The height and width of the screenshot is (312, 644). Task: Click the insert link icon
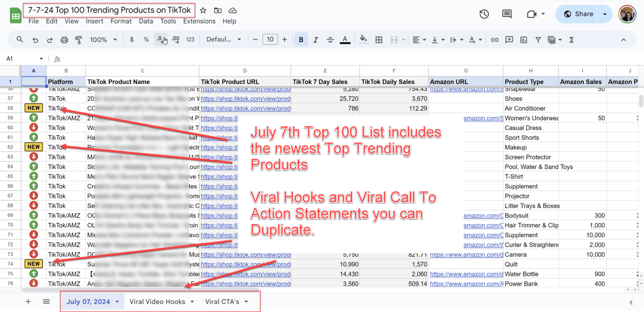coord(494,40)
